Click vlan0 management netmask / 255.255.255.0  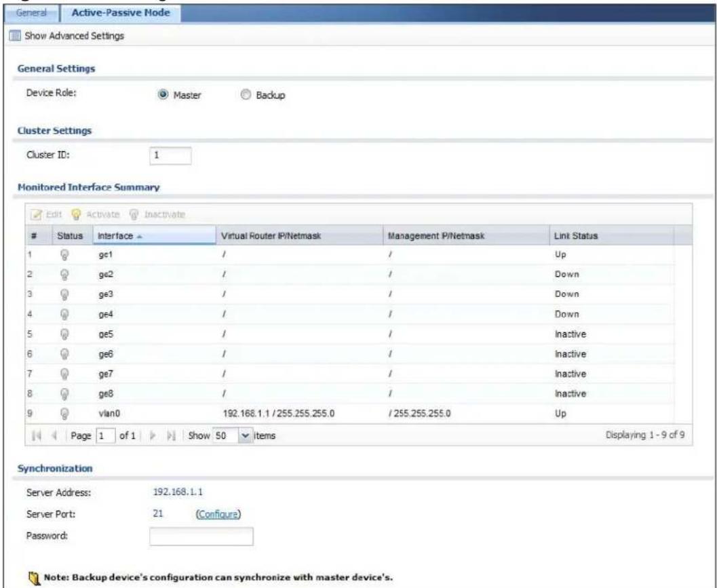[x=419, y=413]
